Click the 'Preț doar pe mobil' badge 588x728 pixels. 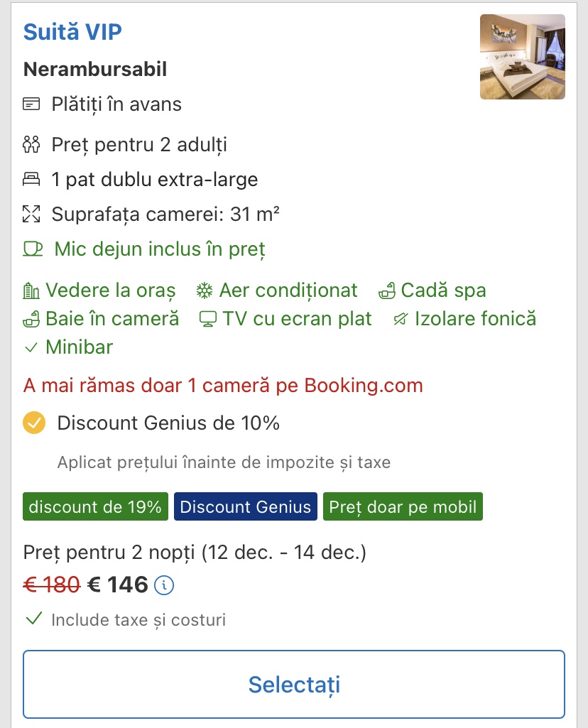tap(403, 507)
